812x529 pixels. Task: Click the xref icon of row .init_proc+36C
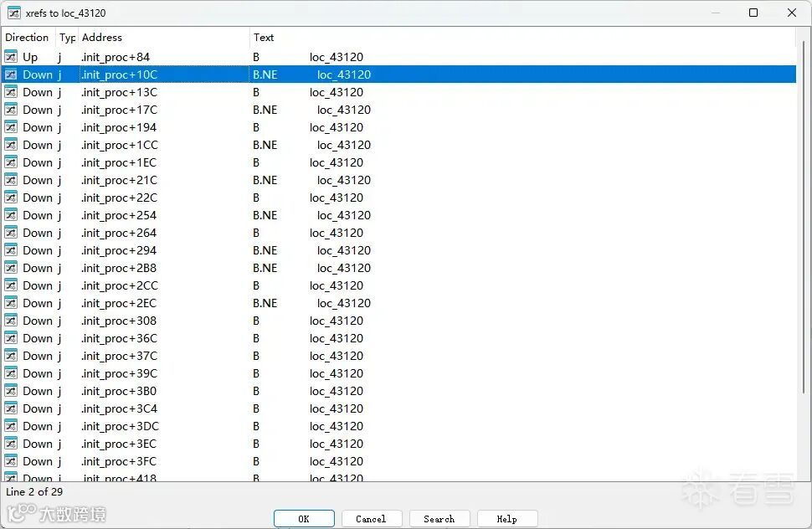(11, 338)
